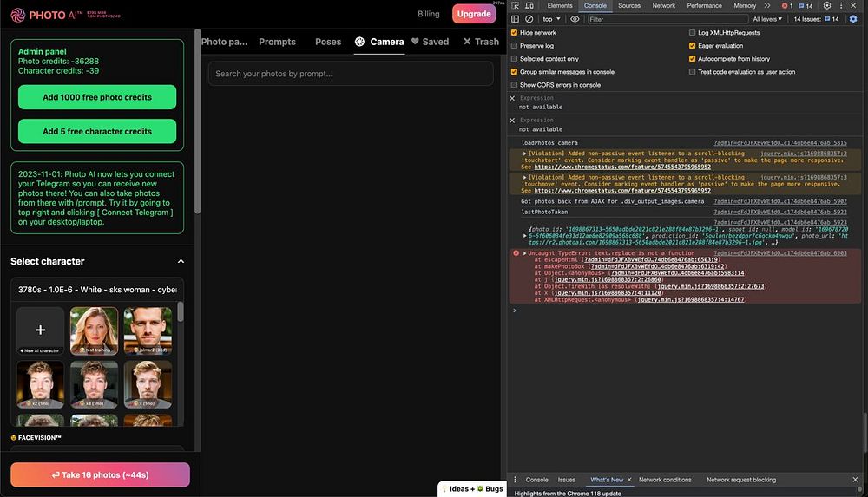Image resolution: width=868 pixels, height=497 pixels.
Task: Click the character list scrollbar thumb
Action: coord(180,311)
